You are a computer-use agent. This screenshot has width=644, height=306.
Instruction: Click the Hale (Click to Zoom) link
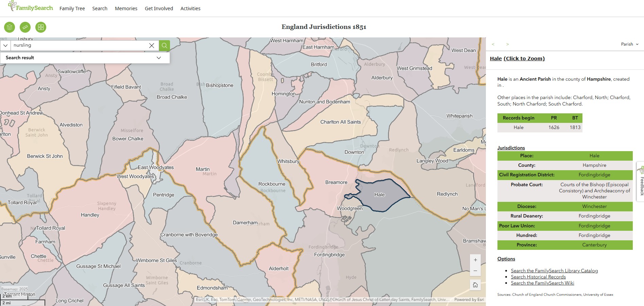pos(517,59)
